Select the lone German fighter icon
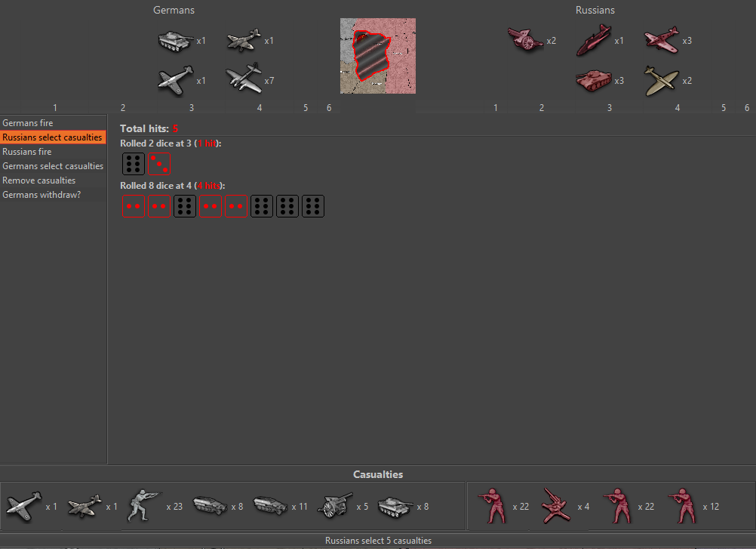756x549 pixels. point(175,81)
